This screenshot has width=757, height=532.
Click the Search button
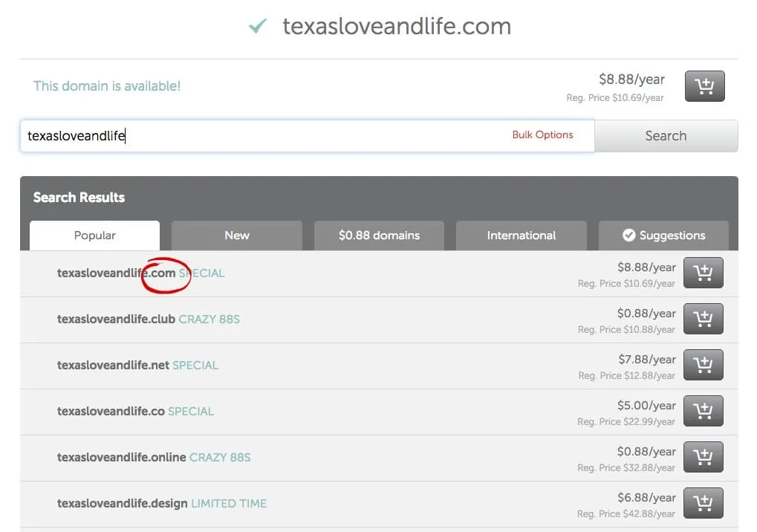(665, 135)
